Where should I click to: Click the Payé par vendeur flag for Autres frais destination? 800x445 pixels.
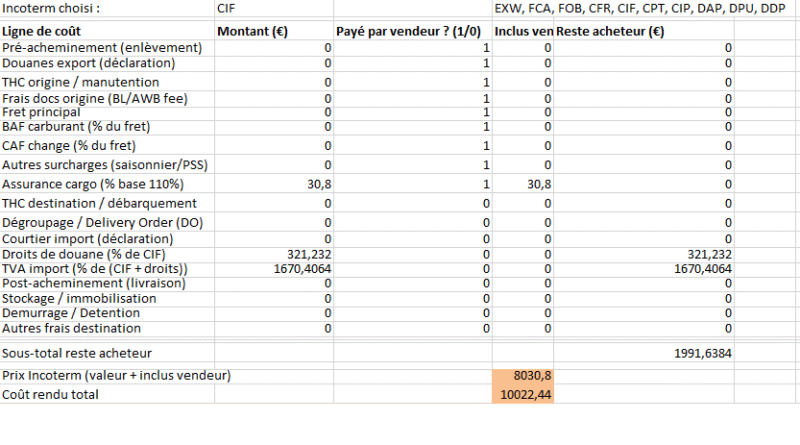413,329
